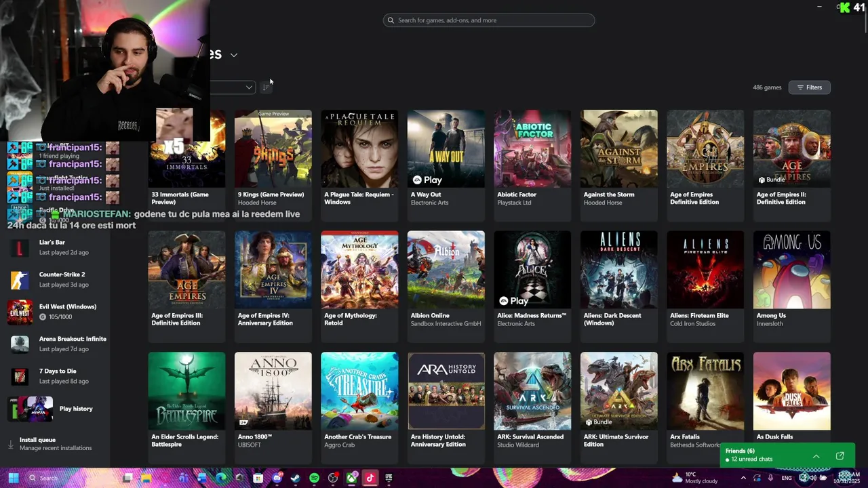Open the weather widget Mostly cloudy
Image resolution: width=868 pixels, height=488 pixels.
(x=695, y=478)
